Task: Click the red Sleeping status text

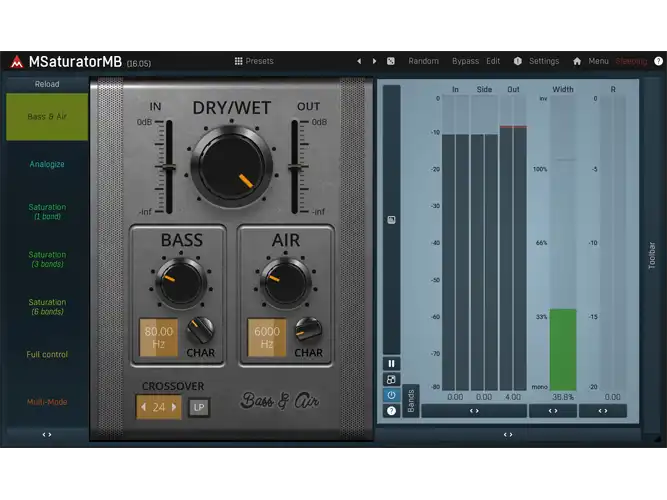Action: (631, 61)
